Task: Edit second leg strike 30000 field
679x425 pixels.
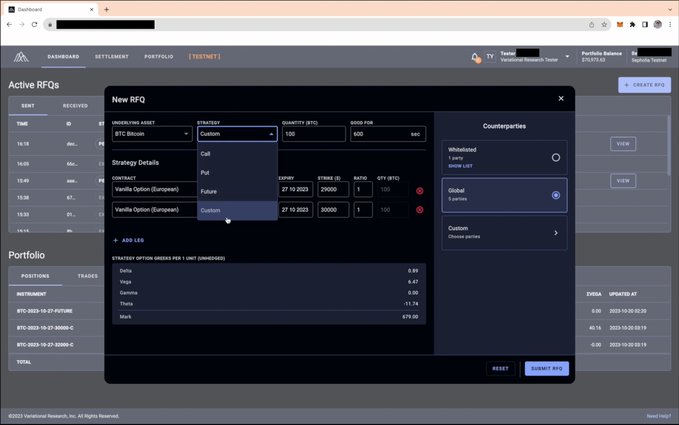Action: (333, 210)
